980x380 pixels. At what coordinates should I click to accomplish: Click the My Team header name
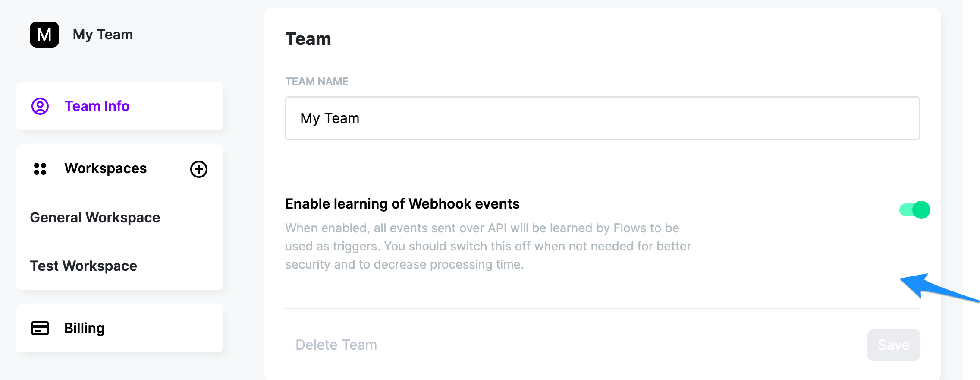coord(103,35)
